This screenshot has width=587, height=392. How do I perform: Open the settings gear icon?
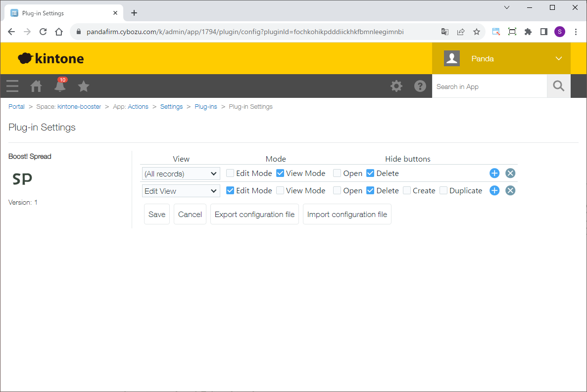396,87
